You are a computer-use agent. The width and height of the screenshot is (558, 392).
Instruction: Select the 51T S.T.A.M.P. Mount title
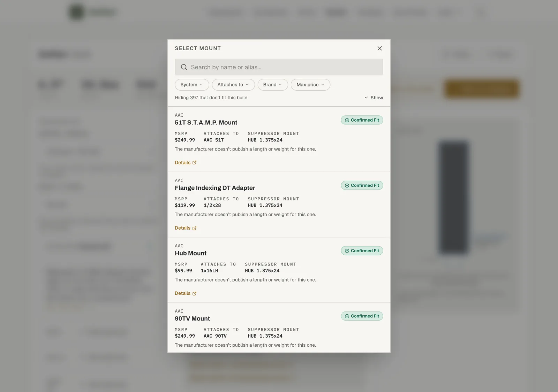(x=206, y=123)
